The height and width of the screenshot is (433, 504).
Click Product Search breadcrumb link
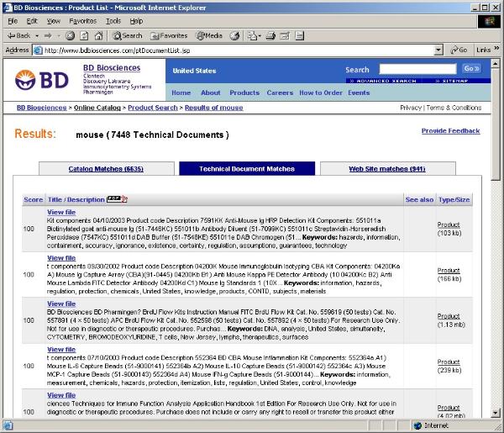153,108
